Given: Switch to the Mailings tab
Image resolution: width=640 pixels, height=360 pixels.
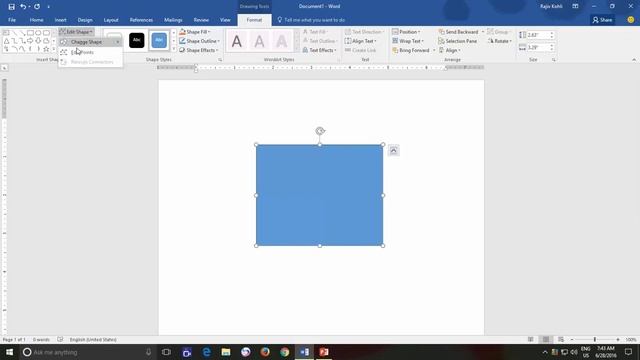Looking at the screenshot, I should pyautogui.click(x=173, y=20).
